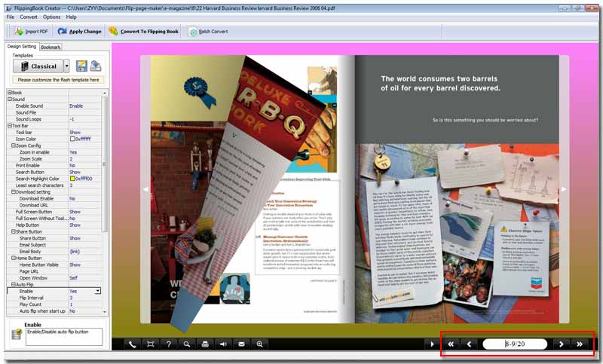Click the Import PDF toolbar button
Viewport: 603px width, 364px height.
click(31, 32)
